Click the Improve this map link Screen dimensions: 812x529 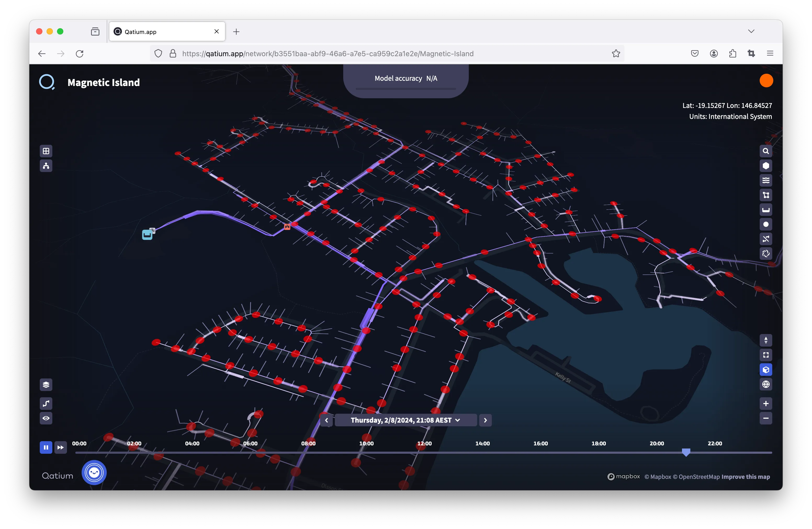746,477
